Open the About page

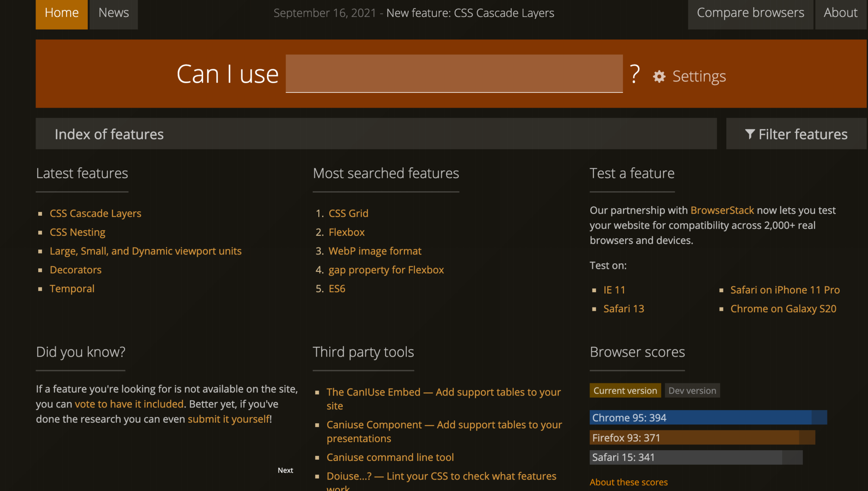click(x=840, y=13)
